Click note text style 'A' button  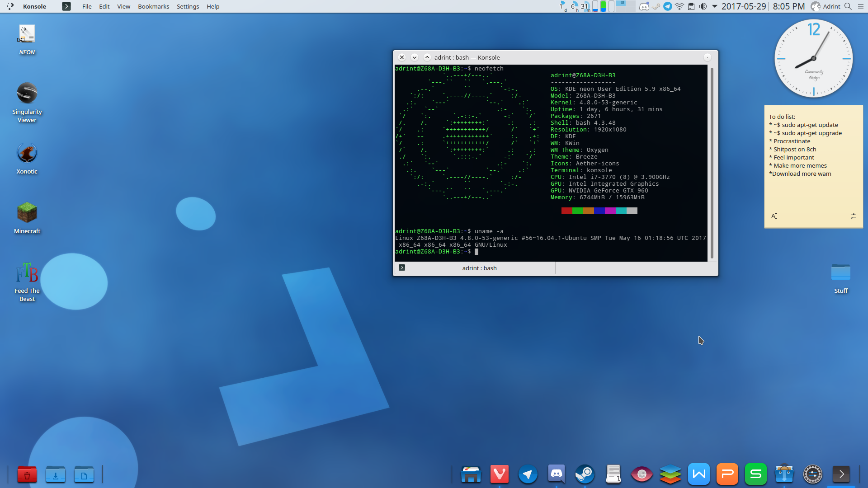click(x=774, y=216)
